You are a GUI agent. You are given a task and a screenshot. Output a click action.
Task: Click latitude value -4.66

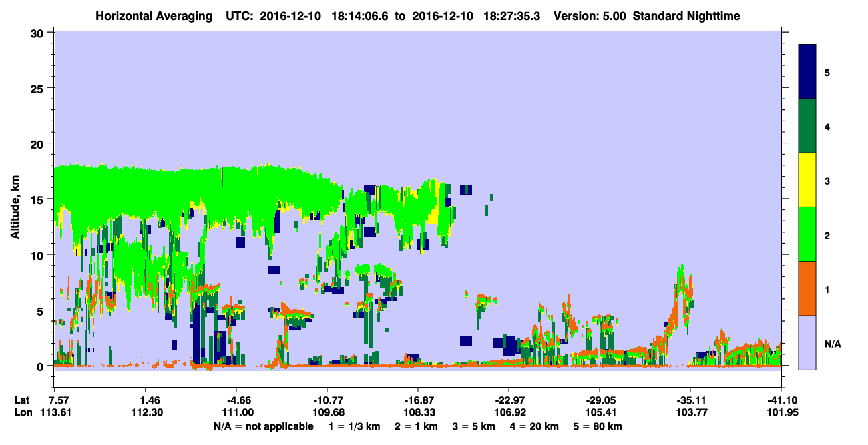(236, 400)
